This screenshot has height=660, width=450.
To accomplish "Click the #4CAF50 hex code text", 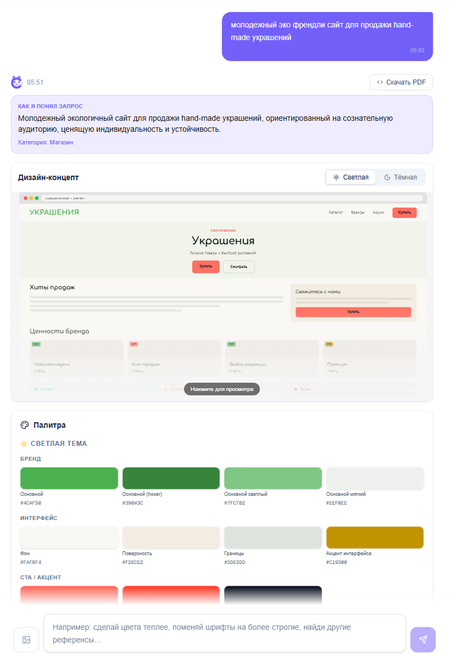I will click(x=31, y=503).
